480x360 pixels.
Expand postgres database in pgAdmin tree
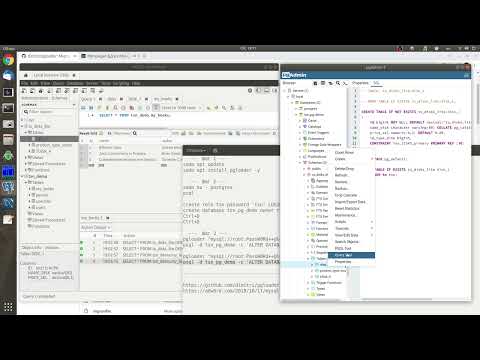(296, 109)
